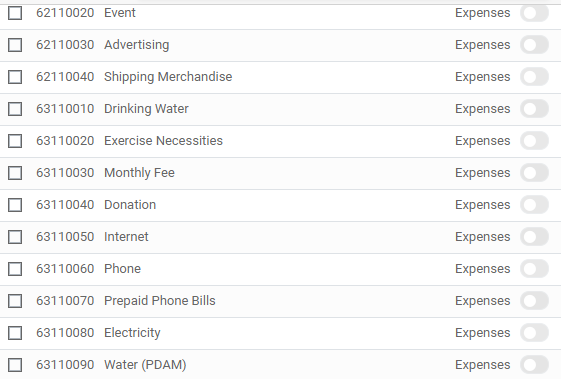Switch on the Phone account toggle
561x379 pixels.
(534, 269)
